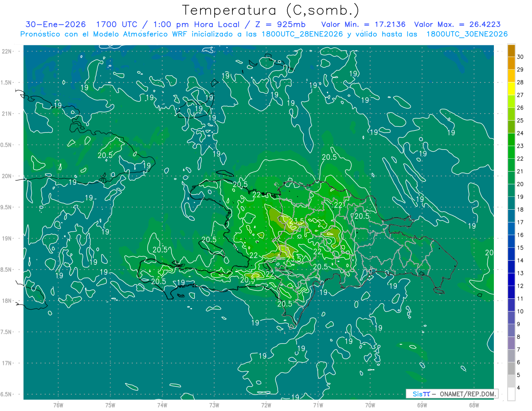
Task: Select the colorbar scale number "25"
Action: pyautogui.click(x=520, y=121)
